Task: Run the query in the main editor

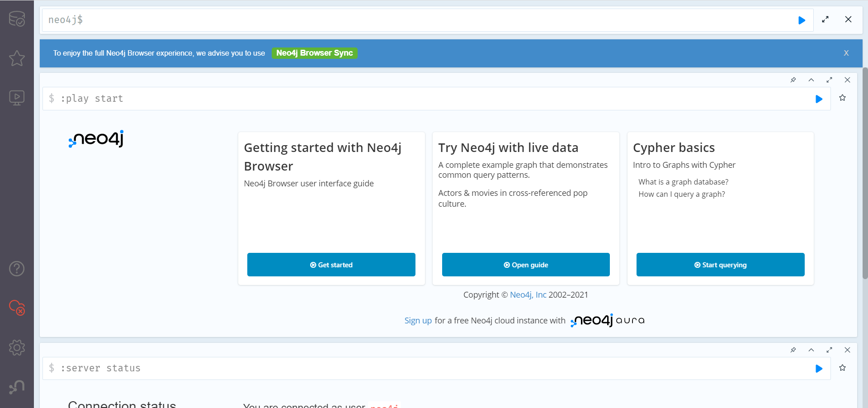Action: click(x=802, y=20)
